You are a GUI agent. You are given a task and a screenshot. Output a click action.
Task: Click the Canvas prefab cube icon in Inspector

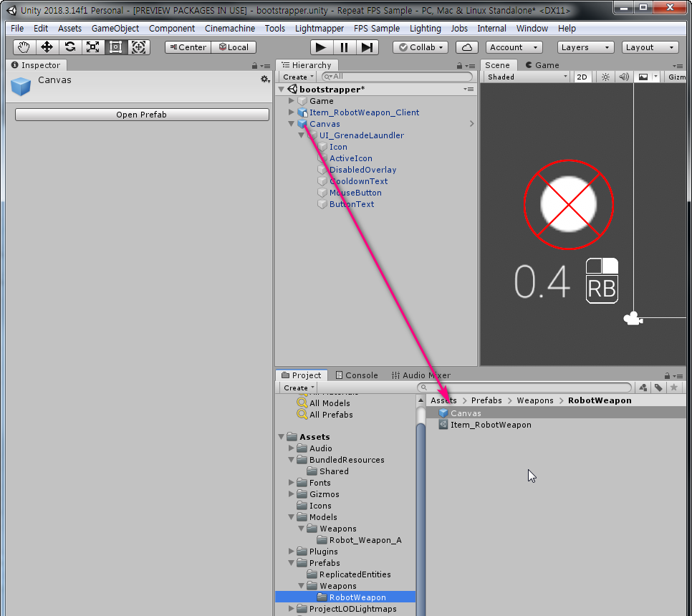(x=21, y=87)
